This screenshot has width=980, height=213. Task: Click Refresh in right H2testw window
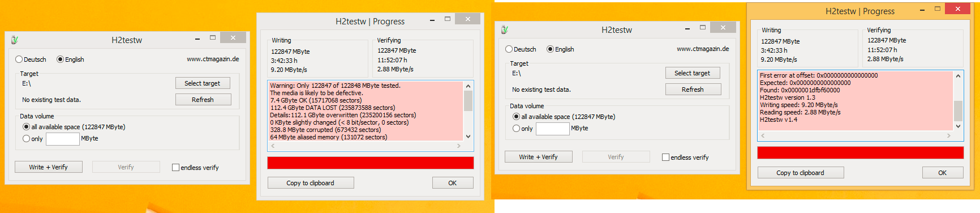coord(693,90)
